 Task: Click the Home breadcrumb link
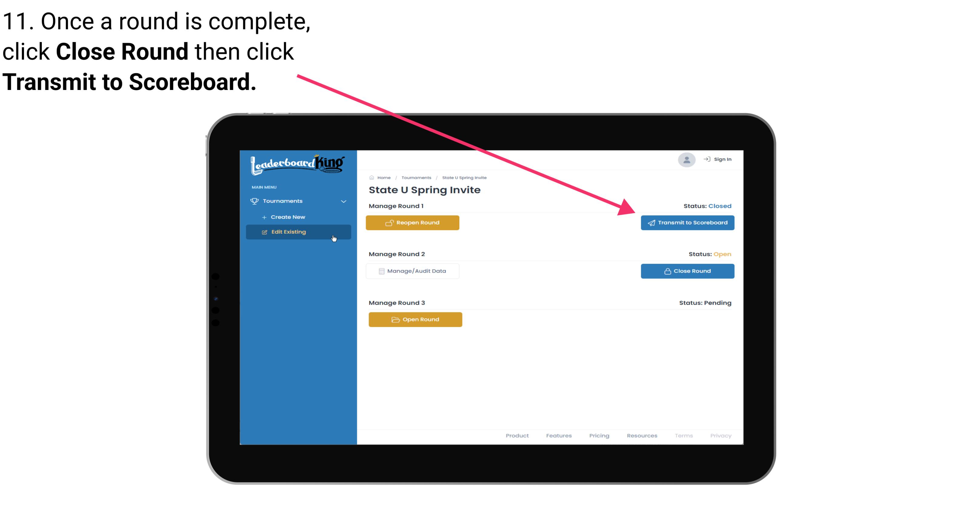(383, 177)
